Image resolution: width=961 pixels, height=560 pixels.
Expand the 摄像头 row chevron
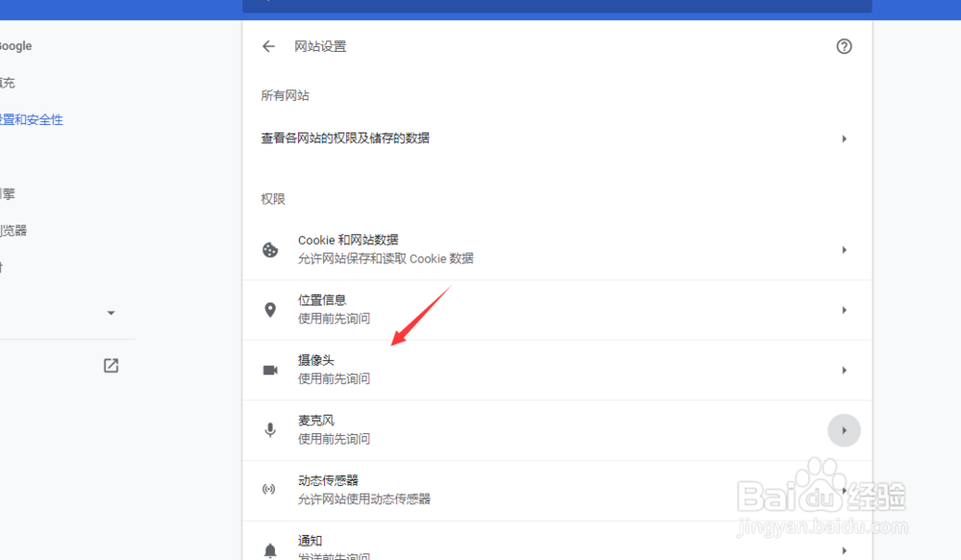845,369
